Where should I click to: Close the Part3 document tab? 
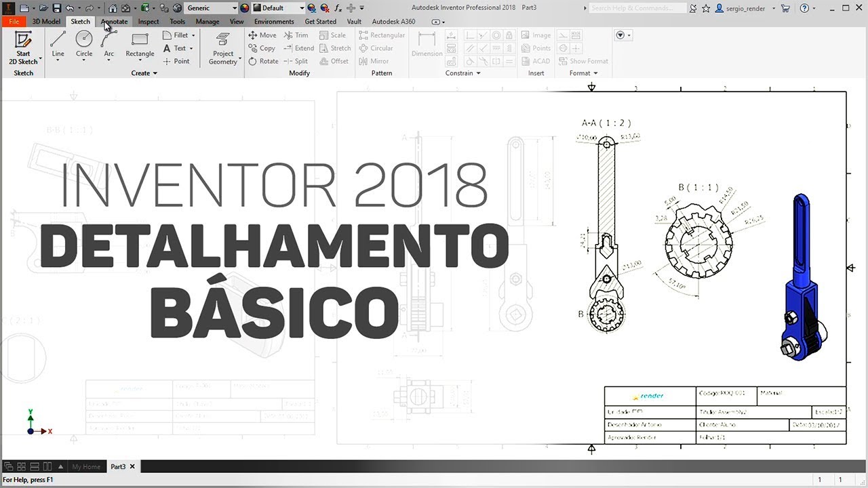[x=133, y=466]
